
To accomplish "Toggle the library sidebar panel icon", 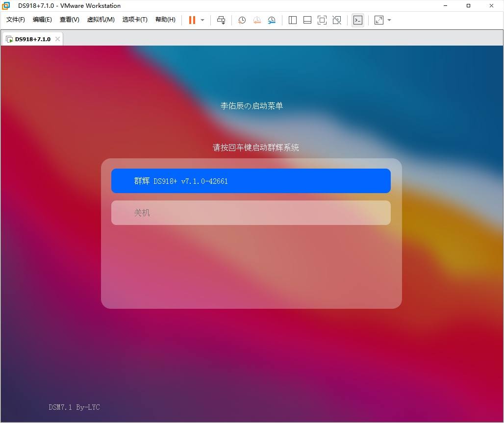I will click(293, 20).
